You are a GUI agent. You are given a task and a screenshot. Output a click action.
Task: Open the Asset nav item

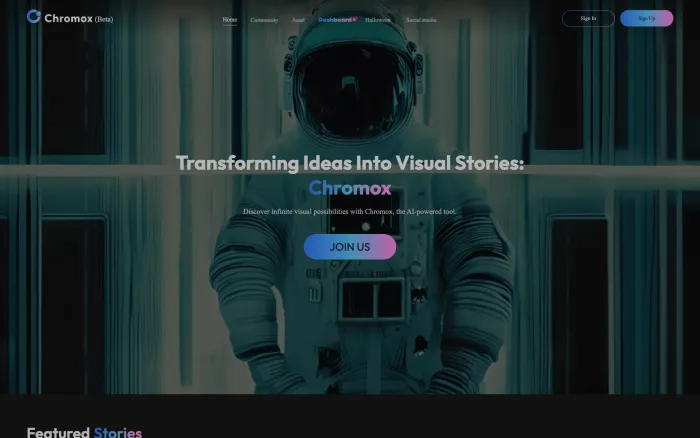pyautogui.click(x=298, y=20)
